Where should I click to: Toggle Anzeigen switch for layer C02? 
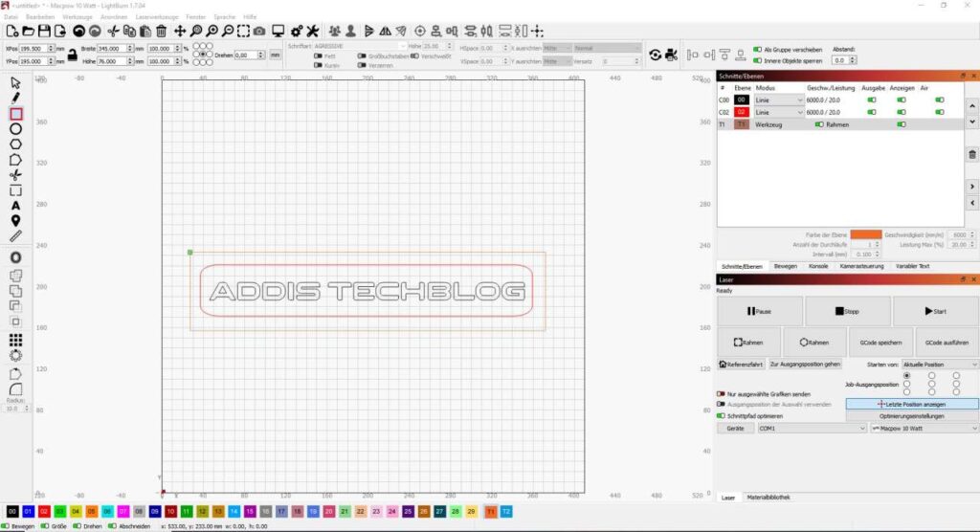pos(902,113)
